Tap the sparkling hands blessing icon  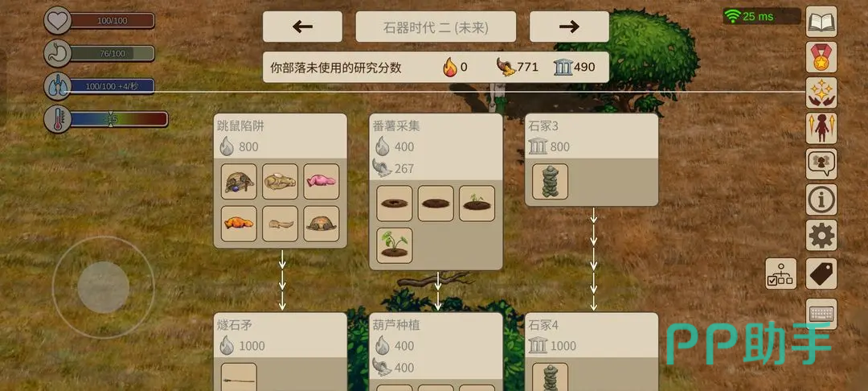tap(821, 93)
